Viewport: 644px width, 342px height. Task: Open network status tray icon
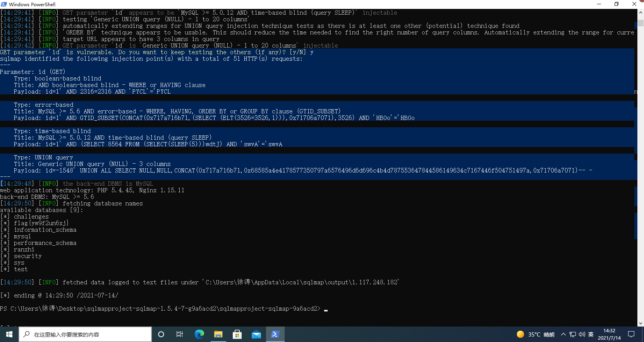(x=573, y=334)
